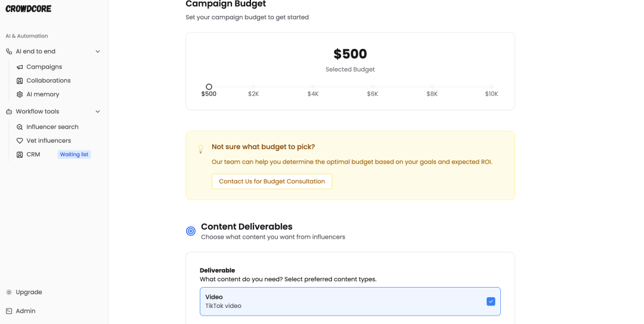Viewport: 644px width, 324px height.
Task: Click the AI end to end workflow icon
Action: pyautogui.click(x=9, y=51)
